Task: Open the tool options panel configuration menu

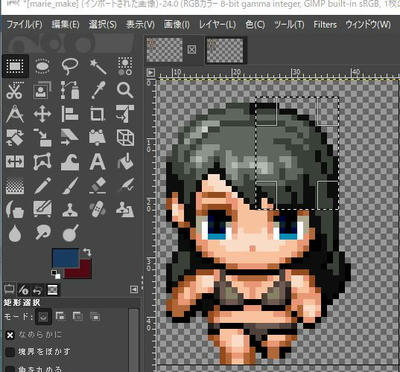Action: 134,289
